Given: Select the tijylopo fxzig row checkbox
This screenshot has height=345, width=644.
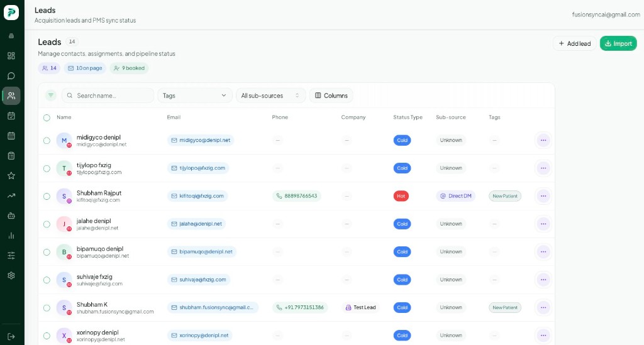Looking at the screenshot, I should coord(47,168).
